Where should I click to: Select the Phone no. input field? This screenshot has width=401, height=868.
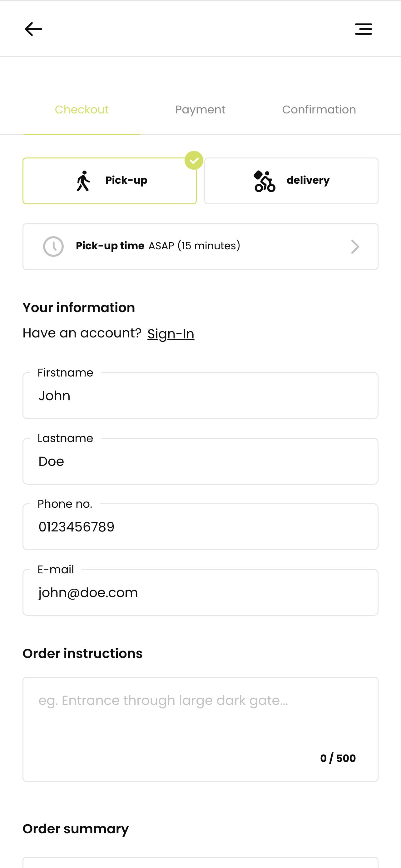200,527
